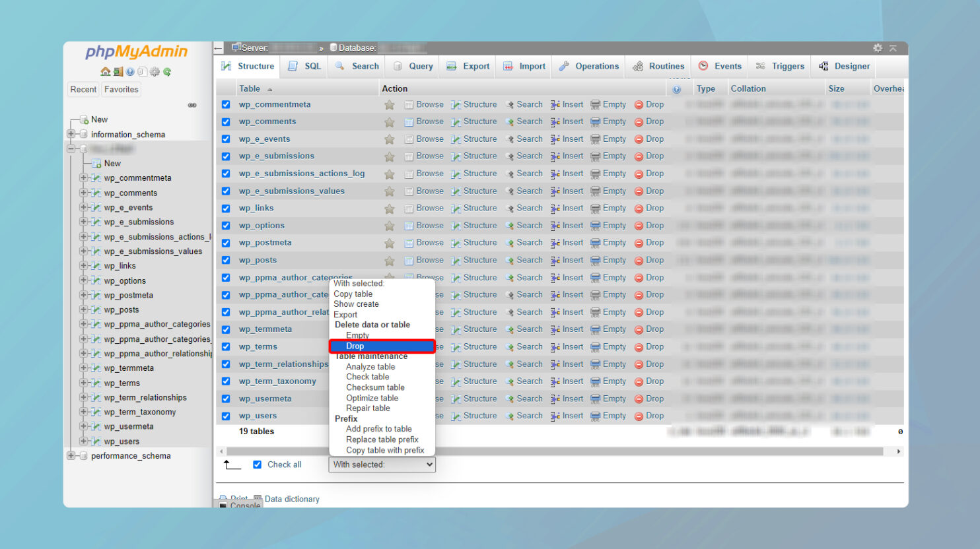The height and width of the screenshot is (549, 980).
Task: Open the With selected dropdown
Action: click(382, 465)
